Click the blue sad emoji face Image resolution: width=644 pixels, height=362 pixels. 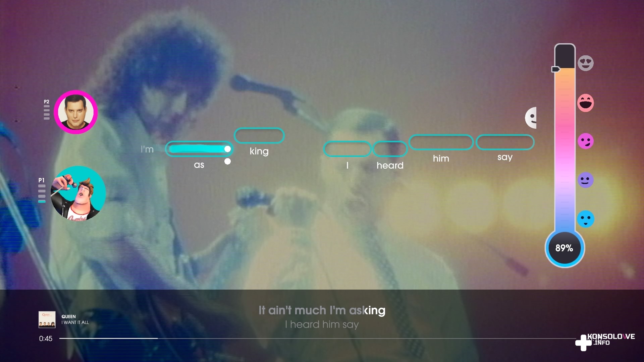click(x=586, y=219)
